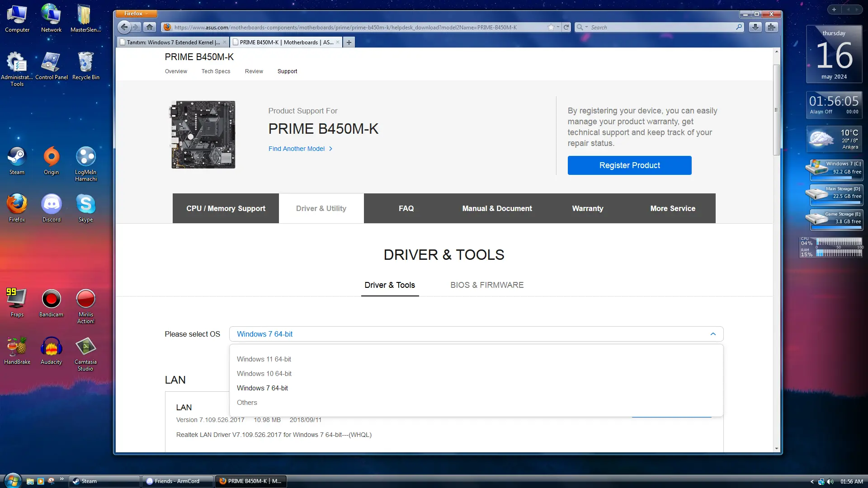This screenshot has height=488, width=868.
Task: Follow the Find Another Model link
Action: (x=300, y=149)
